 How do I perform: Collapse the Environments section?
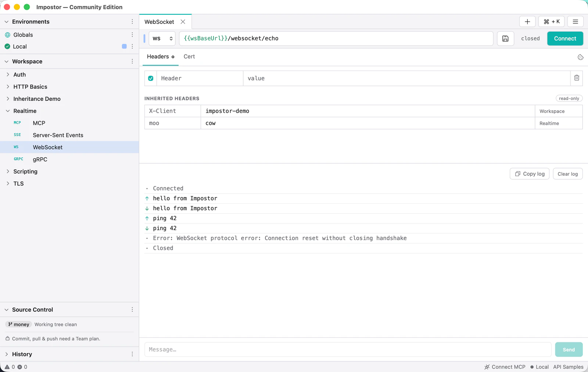pos(7,22)
